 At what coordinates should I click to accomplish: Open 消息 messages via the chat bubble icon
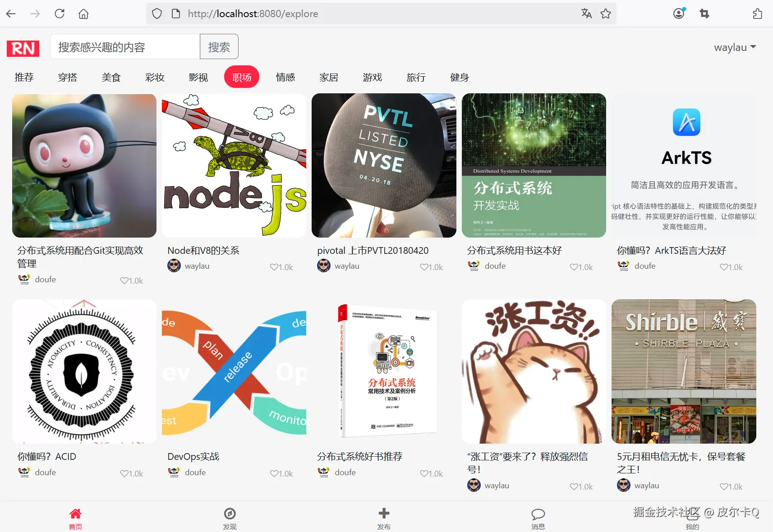pos(538,513)
